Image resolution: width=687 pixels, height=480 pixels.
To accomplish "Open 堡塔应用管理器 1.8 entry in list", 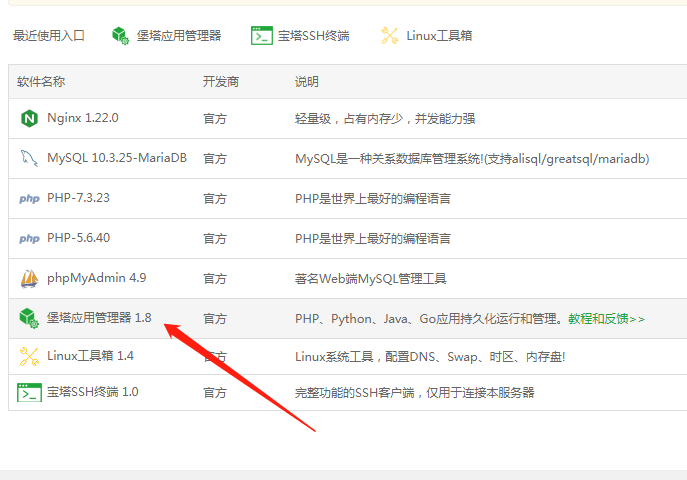I will click(x=99, y=318).
